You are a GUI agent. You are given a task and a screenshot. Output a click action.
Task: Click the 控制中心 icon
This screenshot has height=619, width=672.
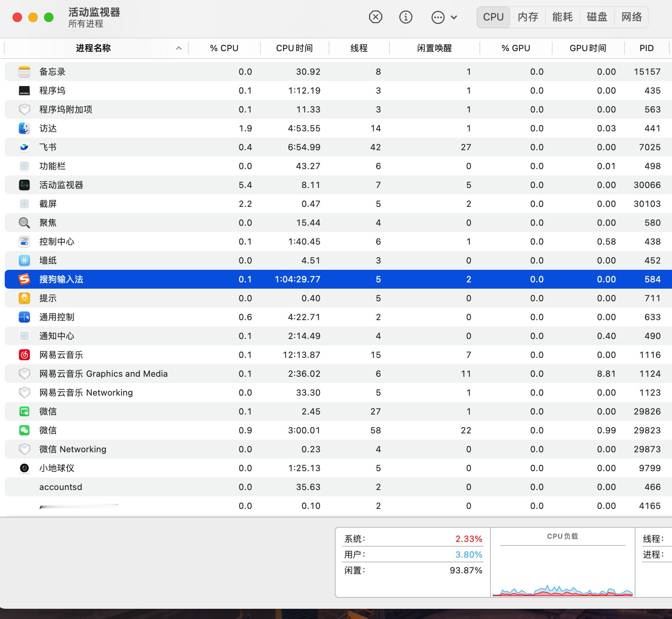tap(24, 241)
